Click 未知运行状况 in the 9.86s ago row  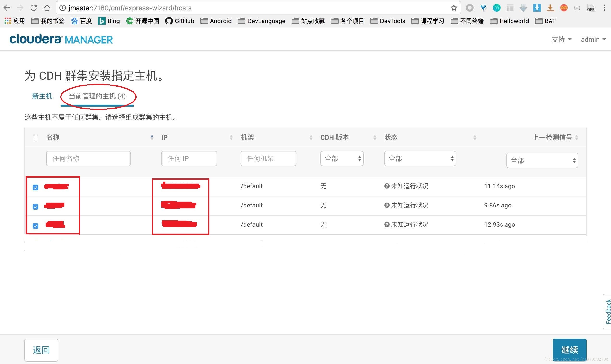tap(410, 205)
